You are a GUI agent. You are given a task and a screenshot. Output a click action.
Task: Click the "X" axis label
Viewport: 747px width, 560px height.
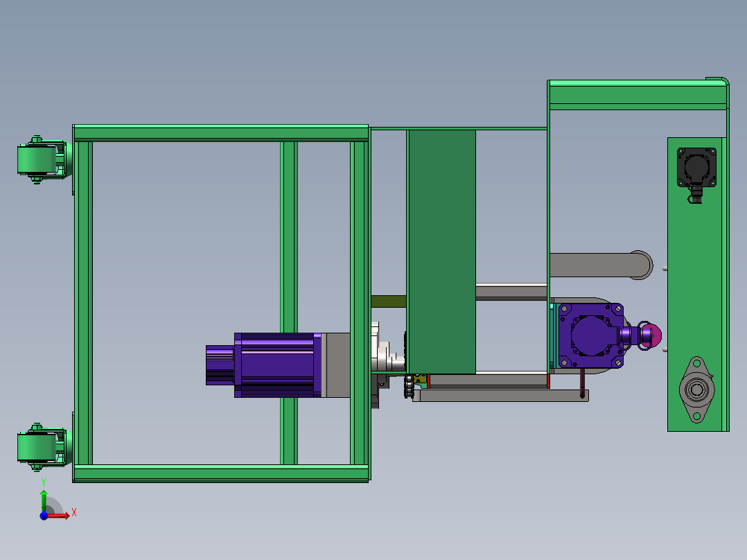click(x=74, y=513)
